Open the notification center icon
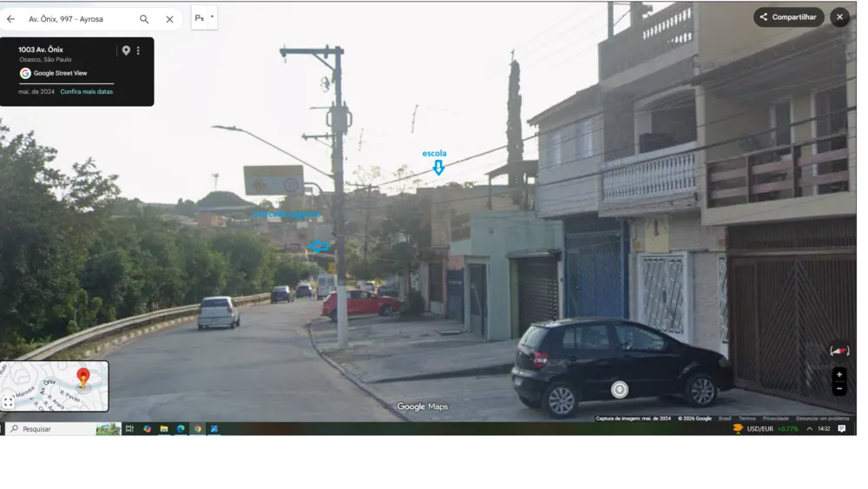868x489 pixels. click(842, 429)
